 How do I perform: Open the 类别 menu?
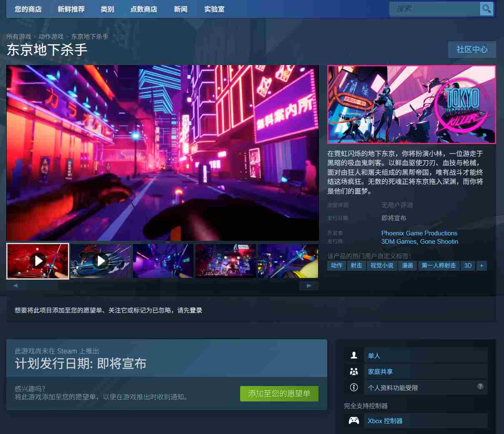coord(107,9)
